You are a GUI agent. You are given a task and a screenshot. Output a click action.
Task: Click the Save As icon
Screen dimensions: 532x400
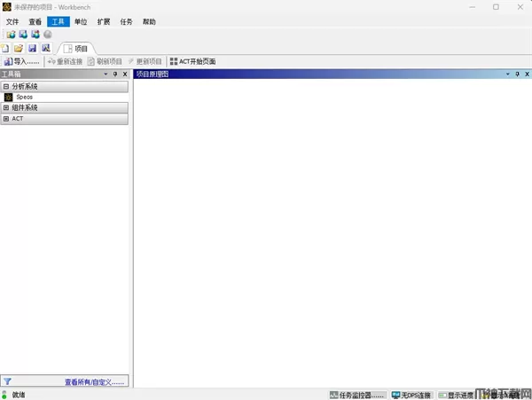coord(46,48)
